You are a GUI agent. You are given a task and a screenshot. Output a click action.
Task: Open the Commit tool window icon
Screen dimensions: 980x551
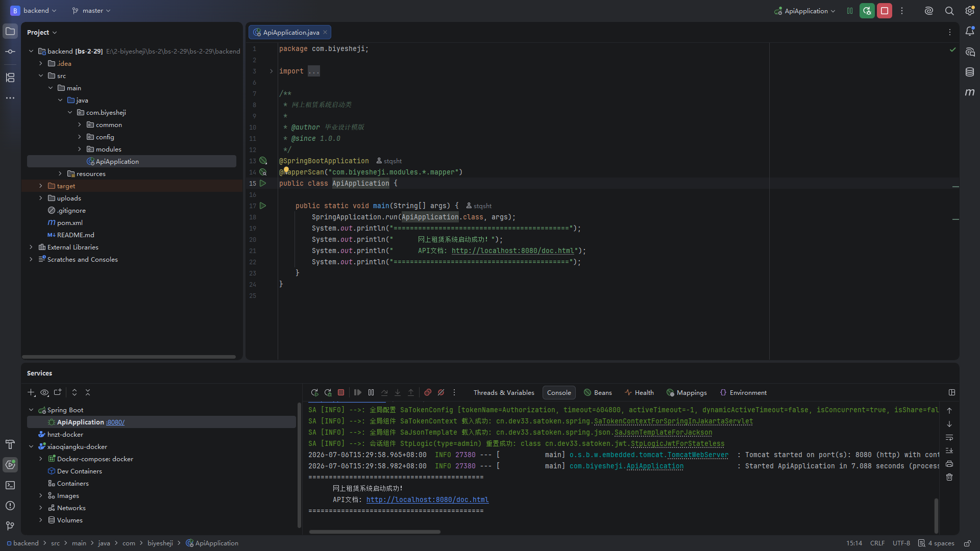tap(10, 52)
